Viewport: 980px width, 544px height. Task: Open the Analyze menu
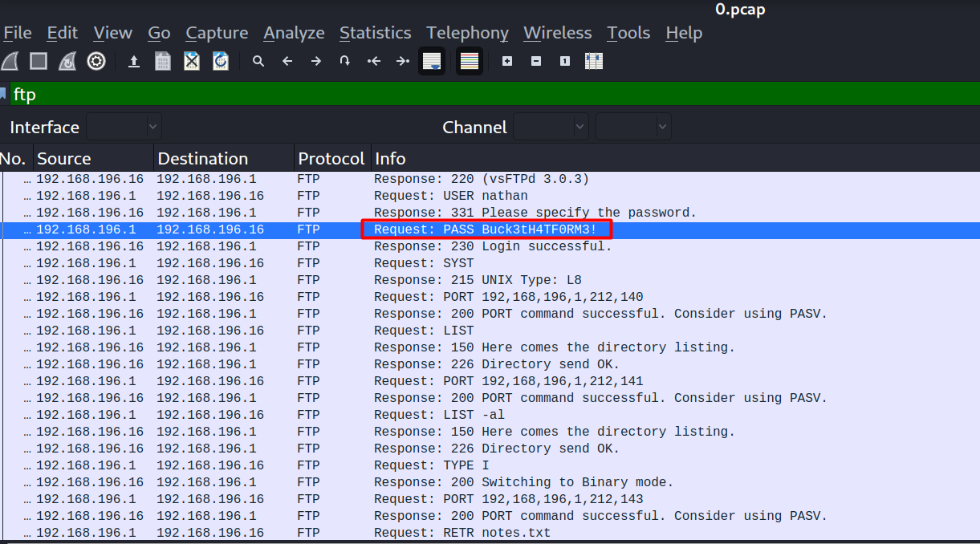point(294,33)
